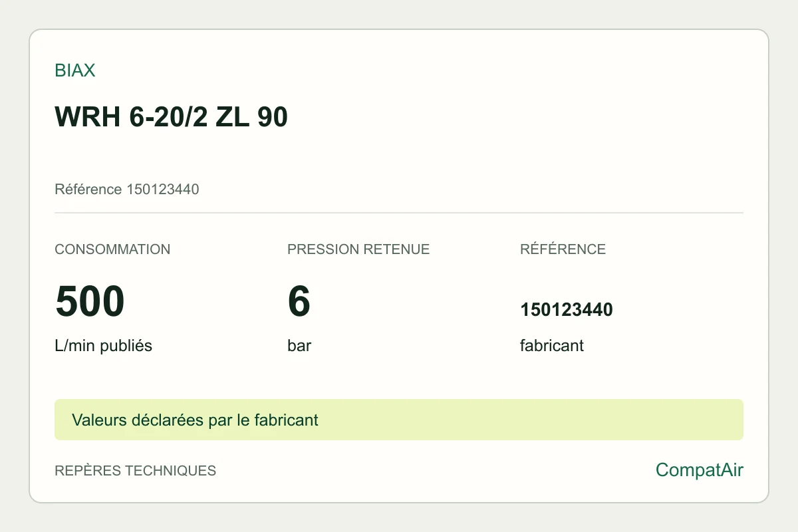Select the 500 consumption value
Image resolution: width=798 pixels, height=532 pixels.
(90, 301)
